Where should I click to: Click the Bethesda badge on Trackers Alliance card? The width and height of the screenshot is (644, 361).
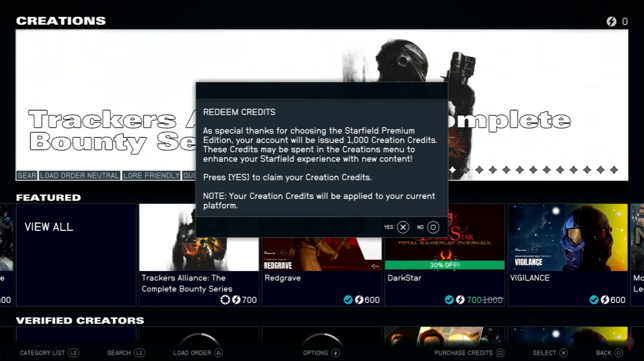coord(225,300)
